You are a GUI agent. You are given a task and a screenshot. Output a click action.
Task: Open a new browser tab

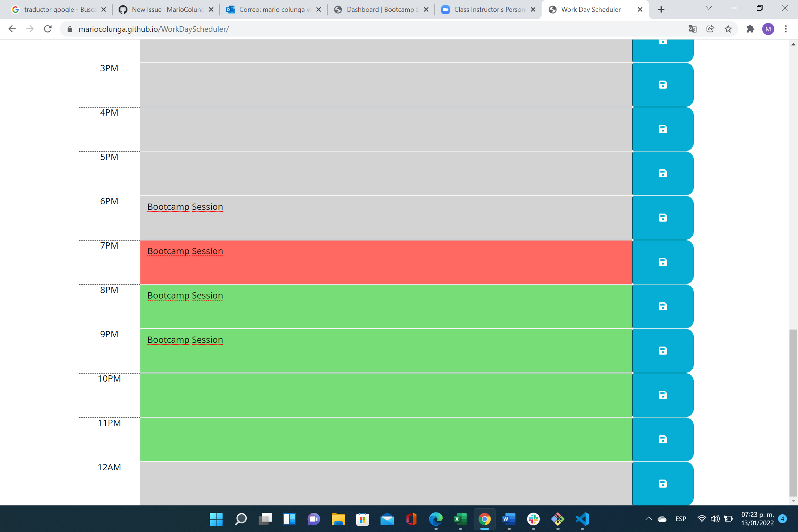[x=661, y=10]
